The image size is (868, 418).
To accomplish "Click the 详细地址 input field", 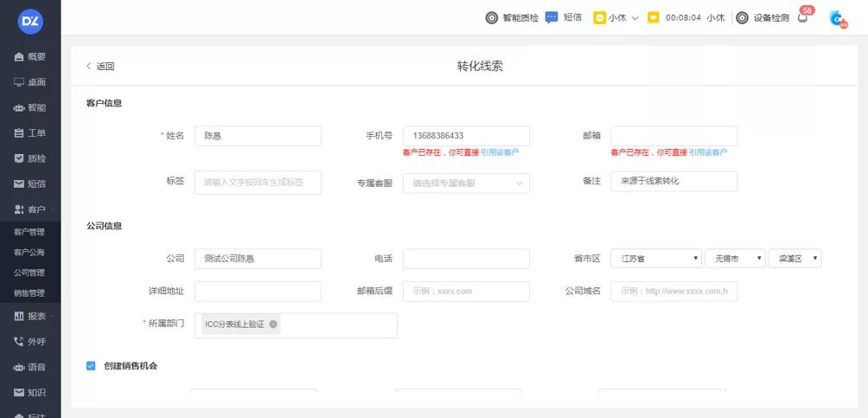I will click(x=258, y=292).
